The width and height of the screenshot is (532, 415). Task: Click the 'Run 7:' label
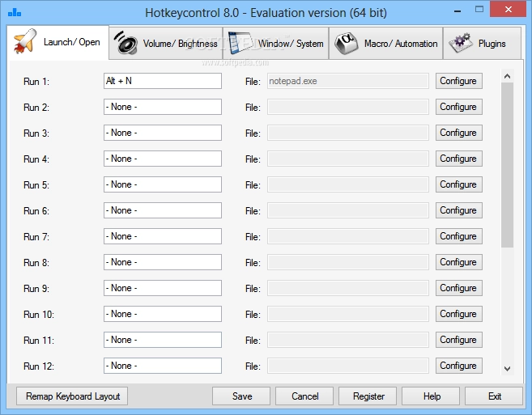[36, 237]
